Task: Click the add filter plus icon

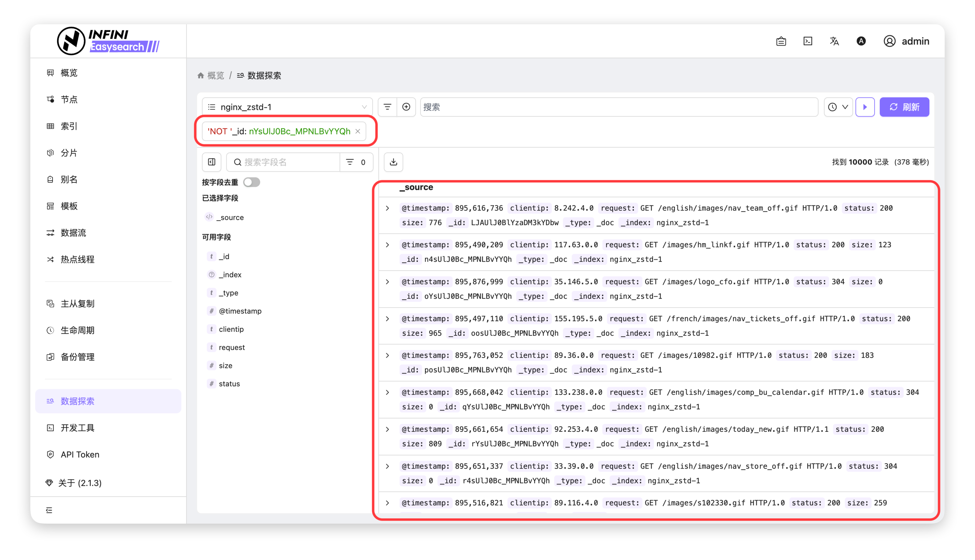Action: (x=406, y=107)
